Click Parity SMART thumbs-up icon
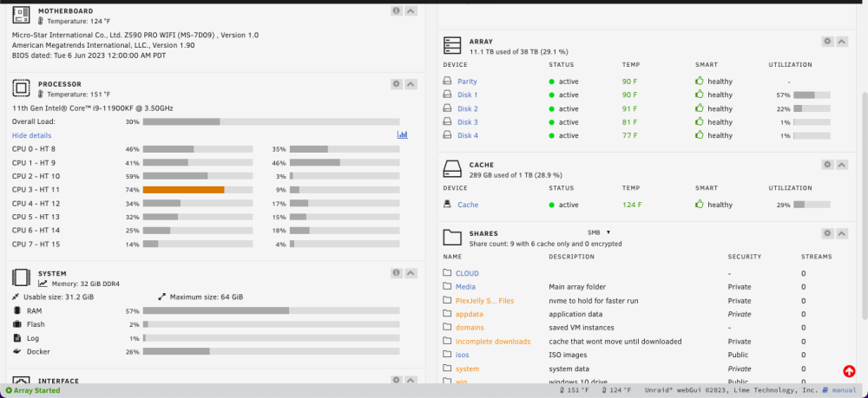 click(699, 81)
